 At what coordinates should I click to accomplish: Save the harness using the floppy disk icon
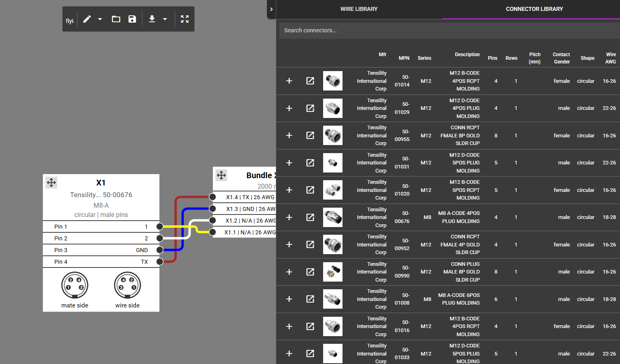pyautogui.click(x=132, y=19)
